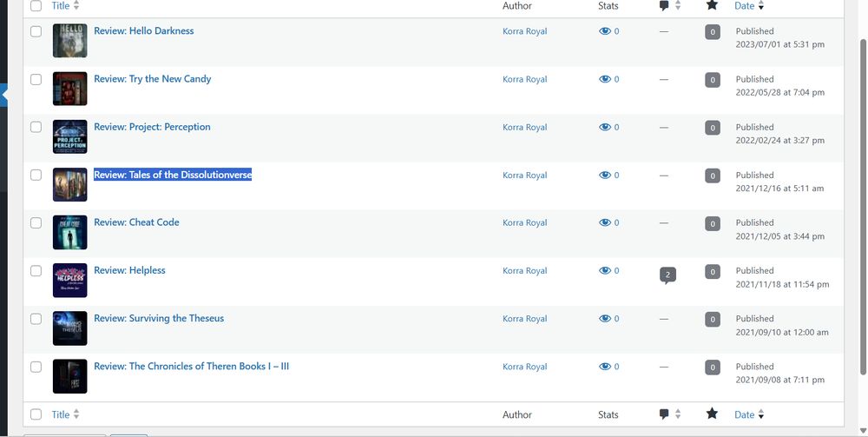Click the star likes icon in header
The image size is (868, 437).
coord(712,5)
